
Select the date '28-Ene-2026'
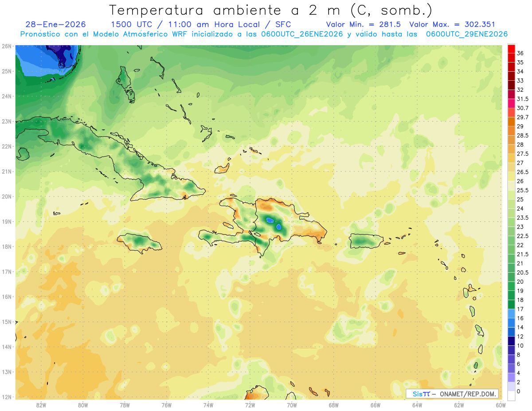(x=56, y=24)
